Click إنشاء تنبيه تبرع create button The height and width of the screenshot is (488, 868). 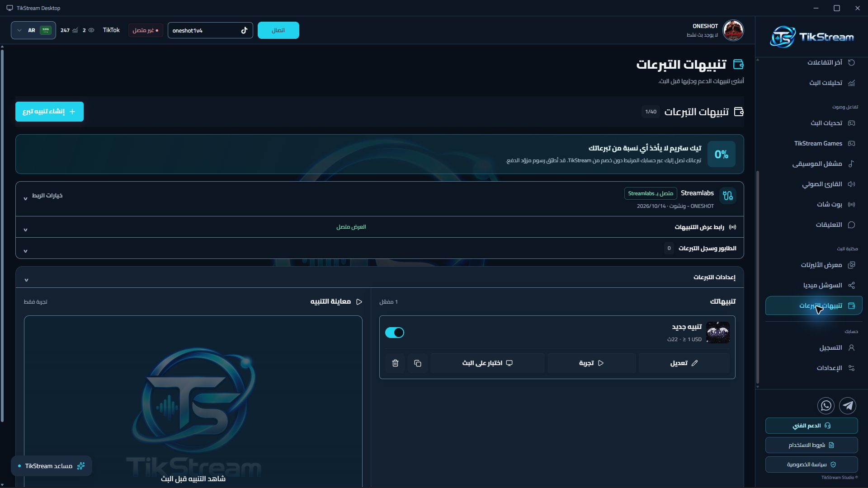point(49,112)
